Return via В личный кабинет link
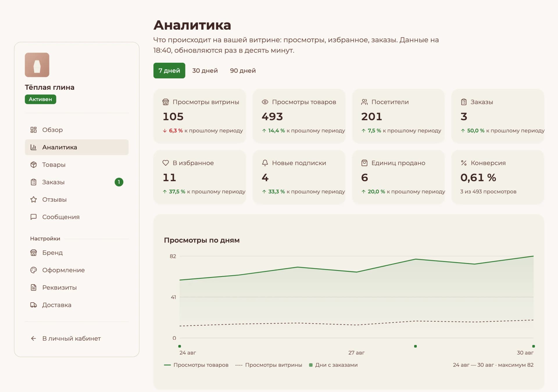Screen dimensions: 558x392 [x=77, y=339]
